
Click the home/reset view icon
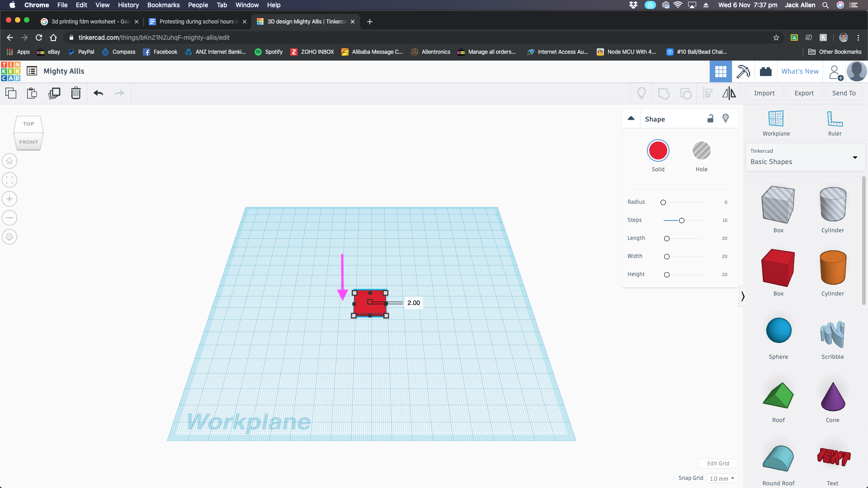(9, 161)
